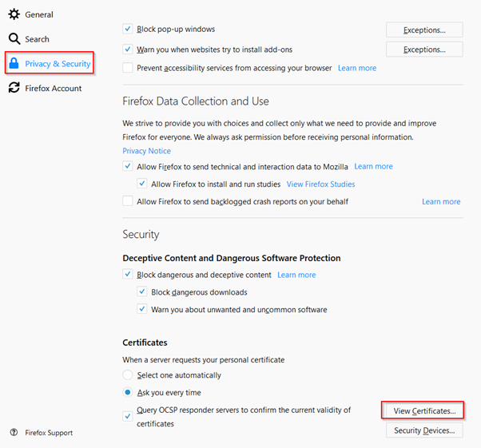Click the Search magnifier icon
Screen dimensions: 481x448
14,39
